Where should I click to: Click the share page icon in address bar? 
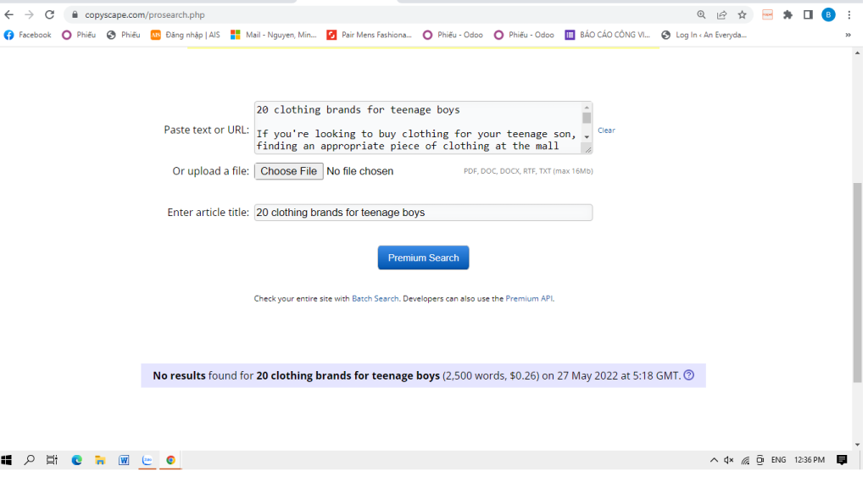click(x=721, y=14)
